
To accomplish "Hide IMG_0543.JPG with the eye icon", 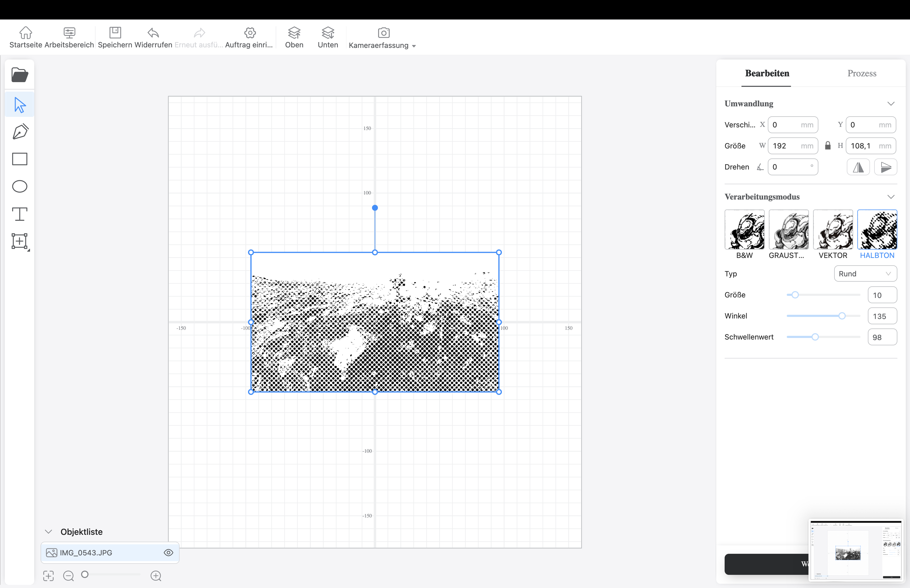I will pyautogui.click(x=169, y=552).
